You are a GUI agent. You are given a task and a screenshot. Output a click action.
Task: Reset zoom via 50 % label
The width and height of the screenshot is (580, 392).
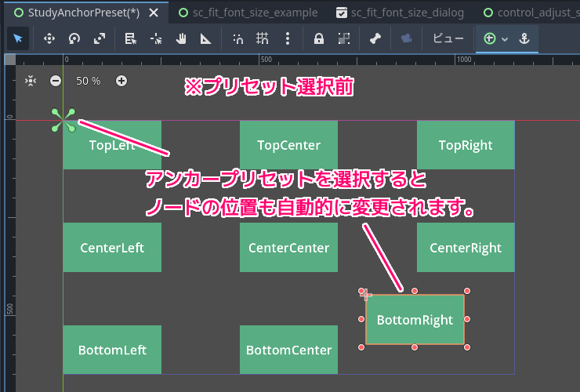(x=88, y=81)
